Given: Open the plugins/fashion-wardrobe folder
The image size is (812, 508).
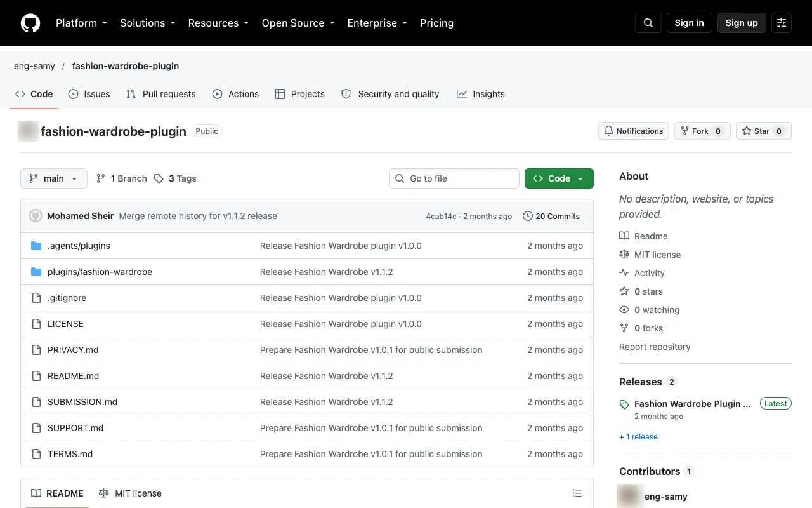Looking at the screenshot, I should point(100,272).
